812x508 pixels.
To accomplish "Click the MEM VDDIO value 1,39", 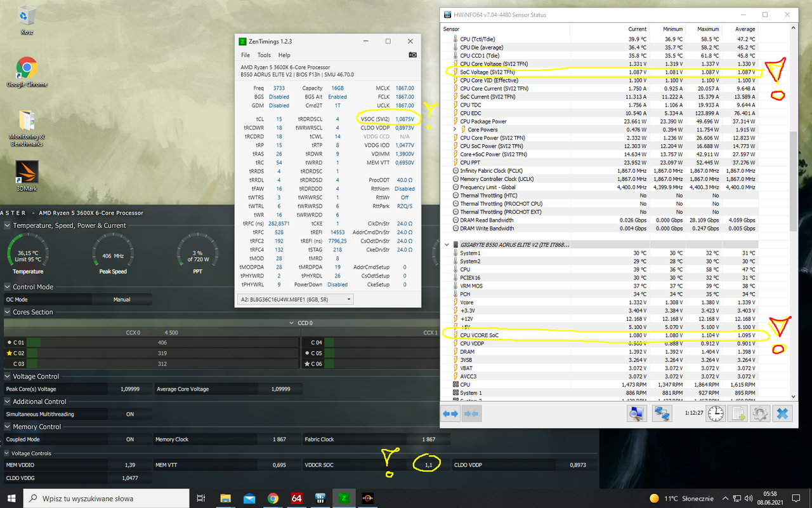I will pos(129,465).
